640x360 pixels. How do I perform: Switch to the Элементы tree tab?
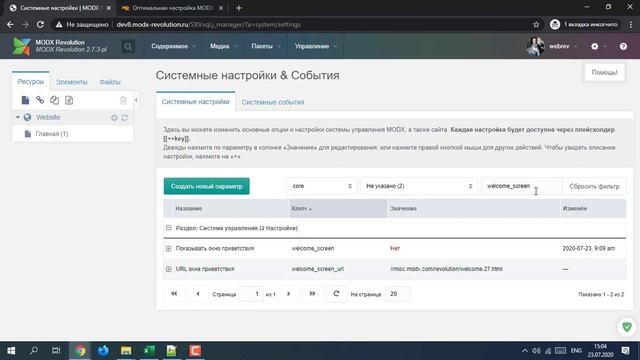[71, 82]
